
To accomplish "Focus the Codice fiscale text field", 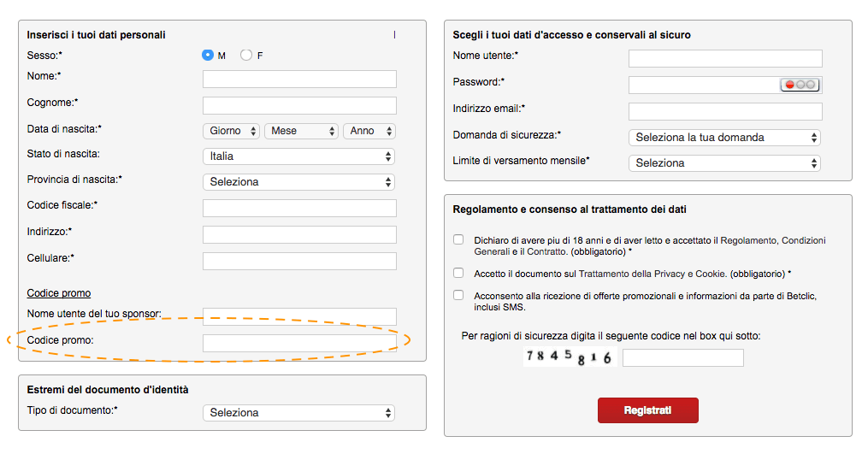I will [299, 208].
